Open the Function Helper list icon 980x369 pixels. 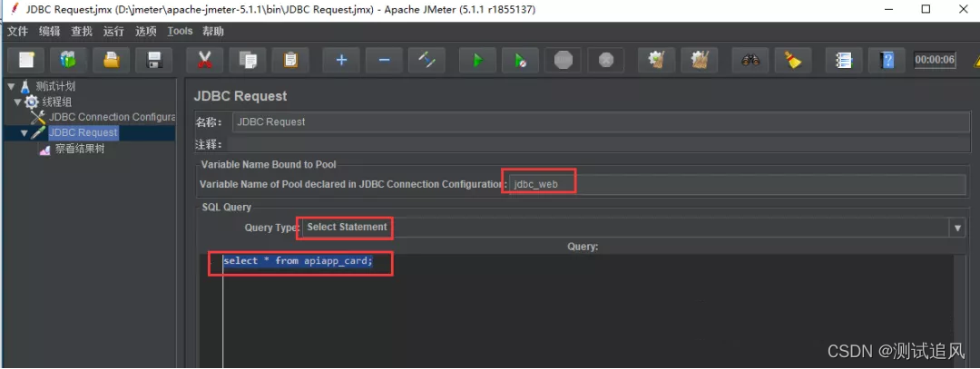[x=844, y=60]
